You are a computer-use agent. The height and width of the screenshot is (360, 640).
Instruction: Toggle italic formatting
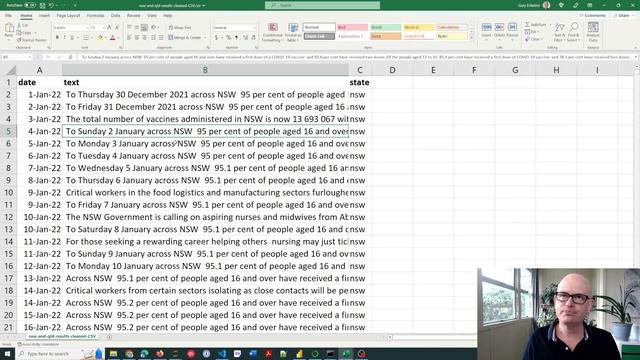coord(64,38)
